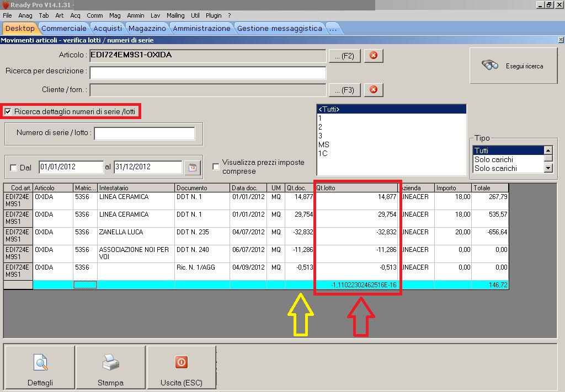The image size is (565, 392).
Task: Open the Mailing menu
Action: [x=175, y=15]
